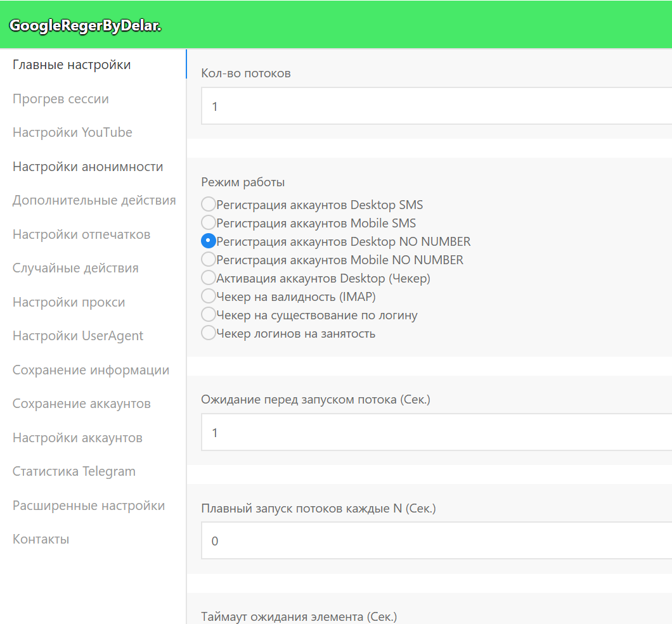Select 'Активация аккаунтов Desktop (Чекер)' mode
This screenshot has width=672, height=624.
(208, 277)
